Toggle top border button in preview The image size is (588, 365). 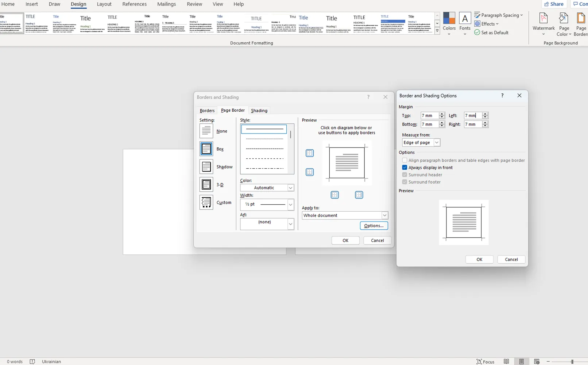310,153
